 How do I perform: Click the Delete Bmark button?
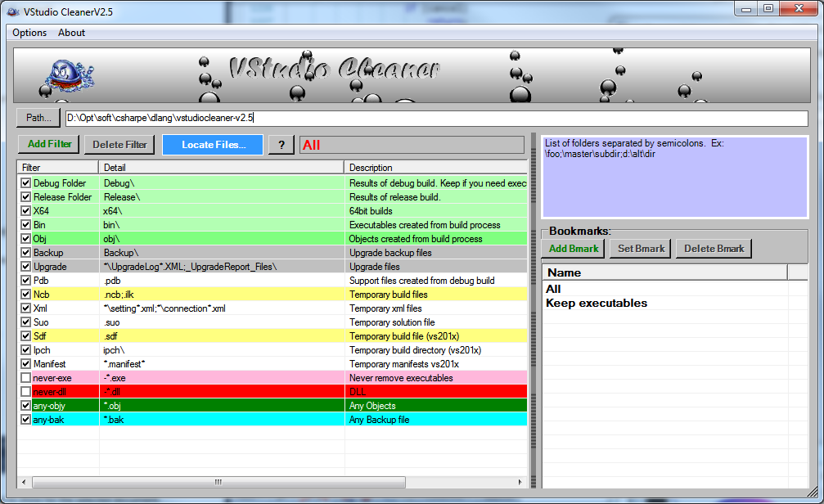tap(714, 249)
